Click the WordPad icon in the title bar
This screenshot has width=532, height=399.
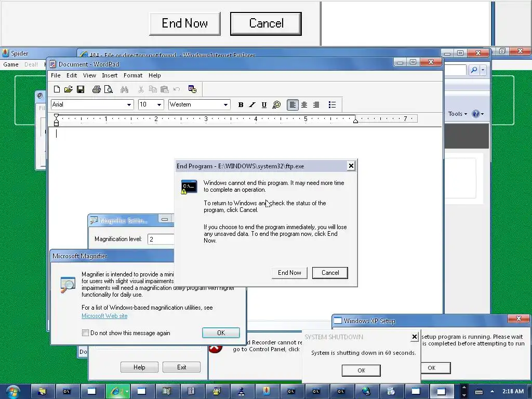(x=52, y=64)
